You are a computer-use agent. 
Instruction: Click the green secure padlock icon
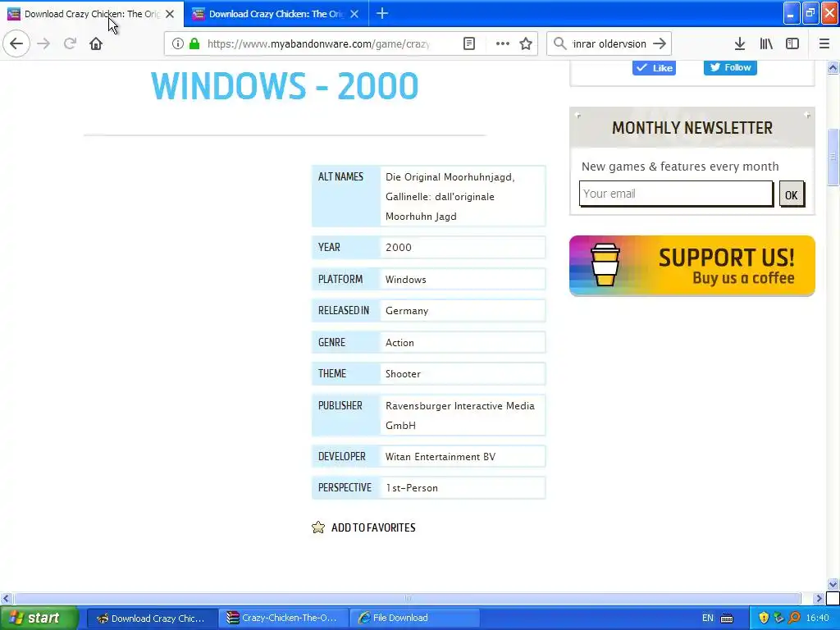pyautogui.click(x=194, y=43)
